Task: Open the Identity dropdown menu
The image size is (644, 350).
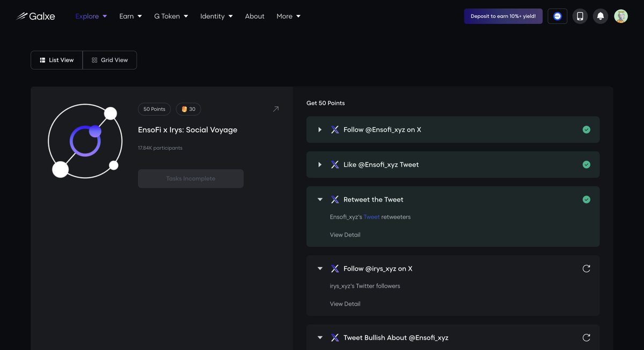Action: [216, 16]
